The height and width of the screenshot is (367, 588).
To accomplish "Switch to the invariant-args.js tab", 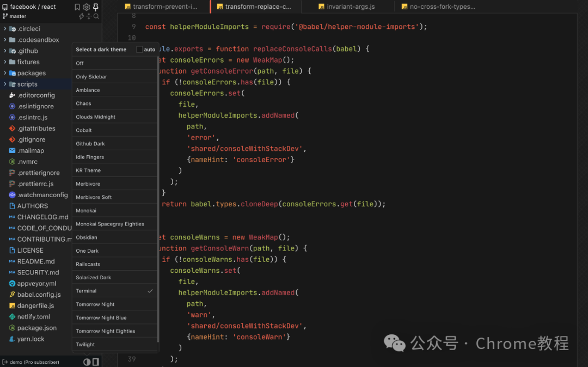I will click(346, 7).
